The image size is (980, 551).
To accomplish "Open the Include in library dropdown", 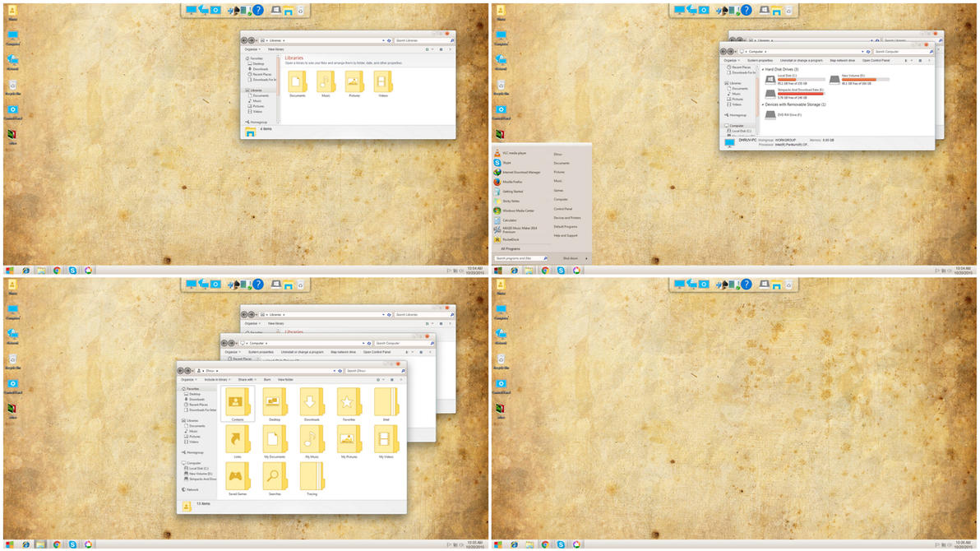I will [x=217, y=380].
